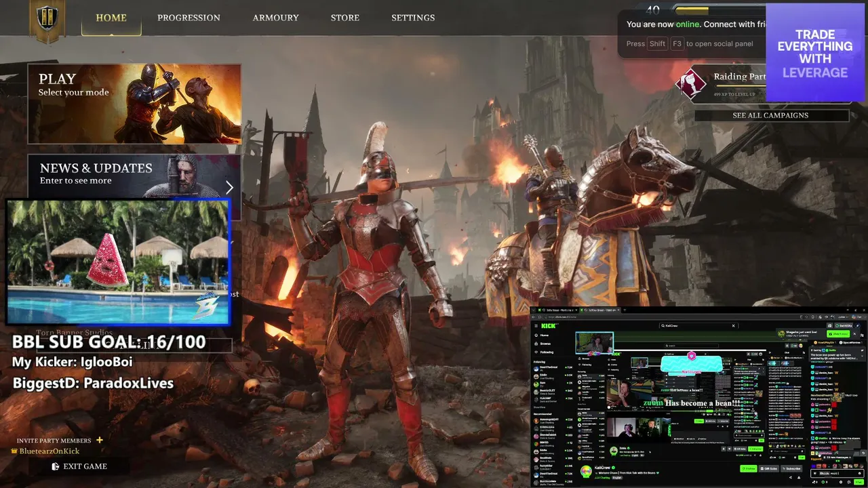Click the BBL SUB GOAL: 16/100 text
868x488 pixels.
pos(109,342)
